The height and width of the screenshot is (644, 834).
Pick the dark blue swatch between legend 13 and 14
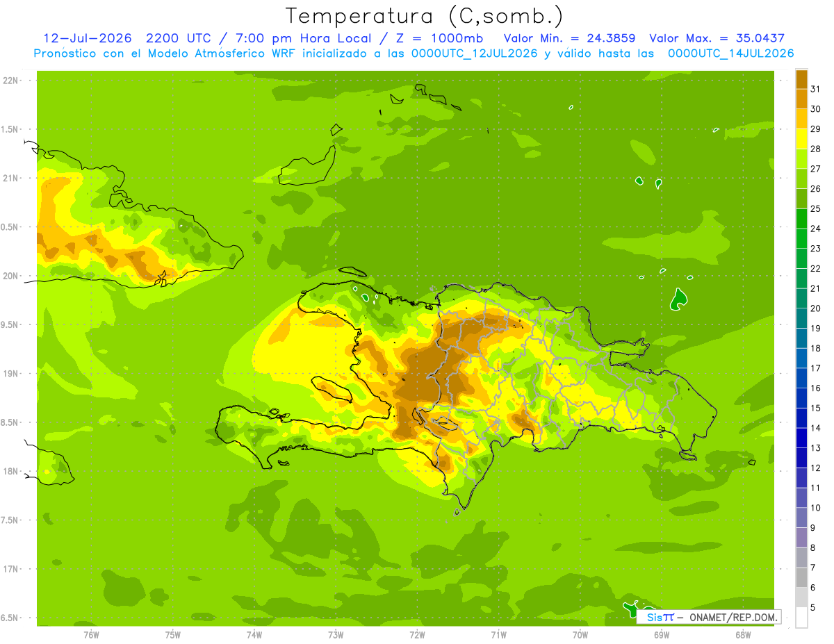click(x=801, y=438)
